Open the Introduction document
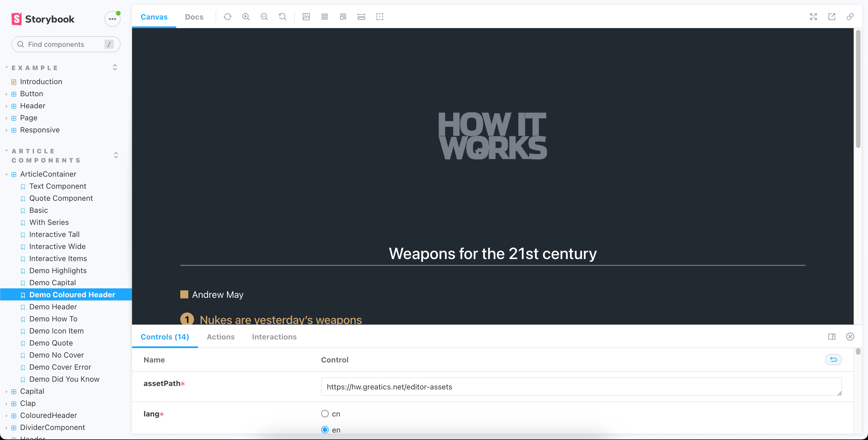Viewport: 868px width, 440px height. point(41,82)
